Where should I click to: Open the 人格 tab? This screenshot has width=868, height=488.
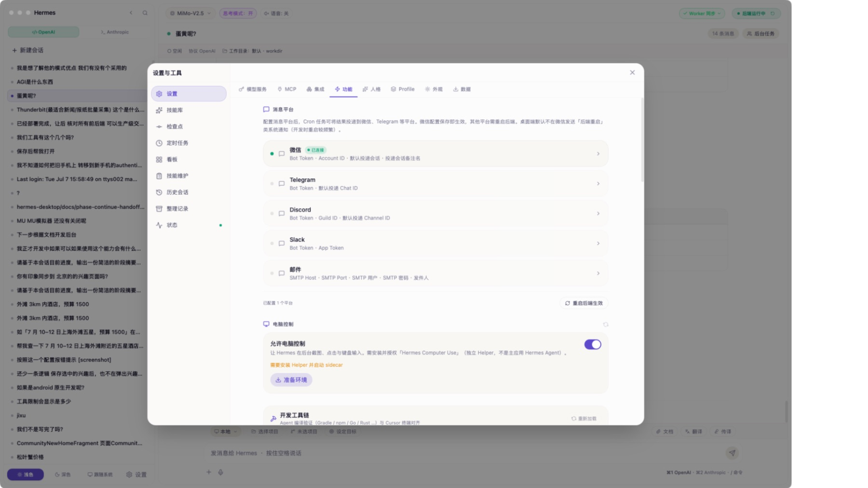372,89
